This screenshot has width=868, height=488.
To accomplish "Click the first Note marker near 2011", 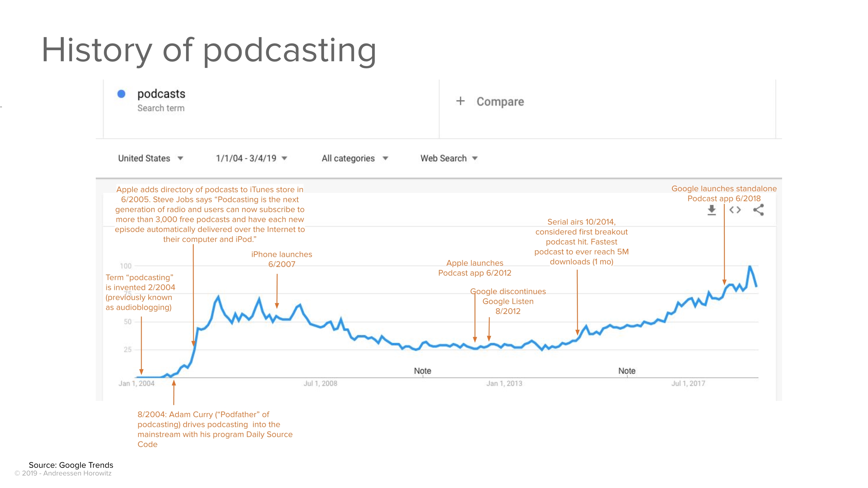I will [x=422, y=371].
